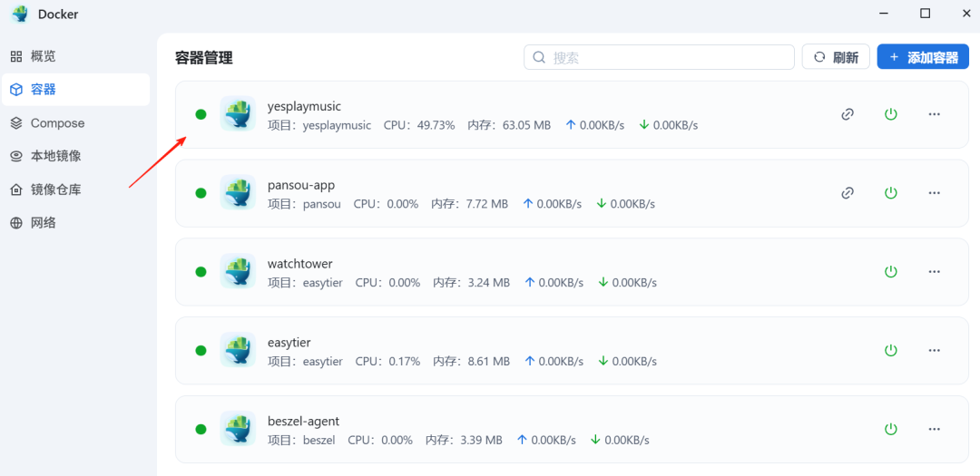Click the yesplaymusic container thumbnail icon
Image resolution: width=980 pixels, height=476 pixels.
(238, 113)
